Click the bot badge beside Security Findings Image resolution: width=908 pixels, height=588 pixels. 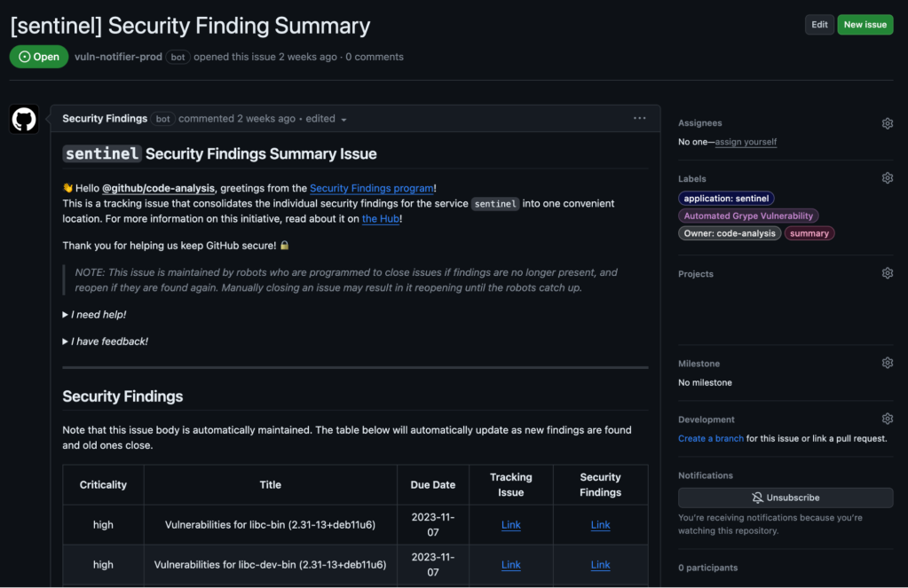pos(162,118)
